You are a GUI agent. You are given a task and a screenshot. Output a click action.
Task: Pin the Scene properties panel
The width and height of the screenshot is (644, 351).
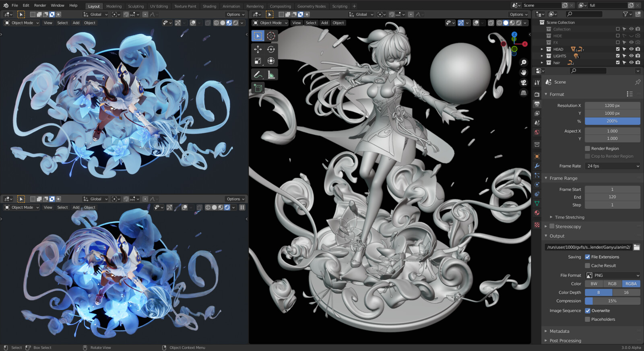[638, 82]
